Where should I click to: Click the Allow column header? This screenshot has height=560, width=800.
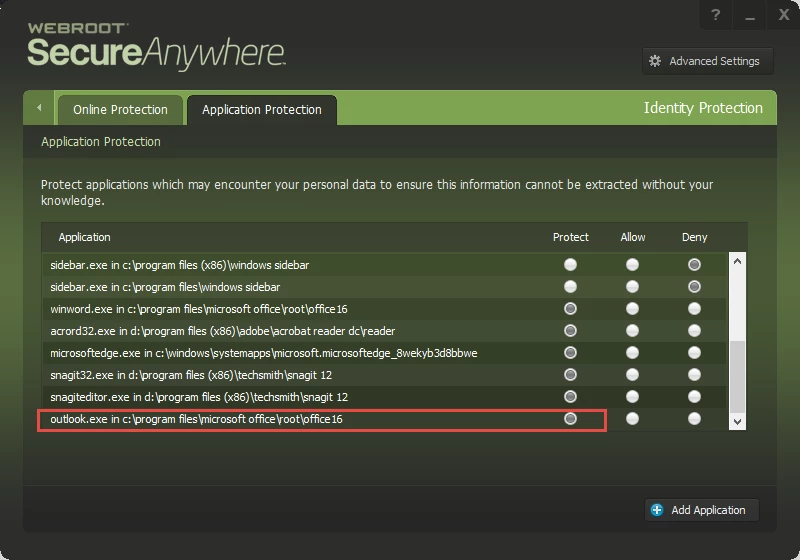(x=633, y=237)
